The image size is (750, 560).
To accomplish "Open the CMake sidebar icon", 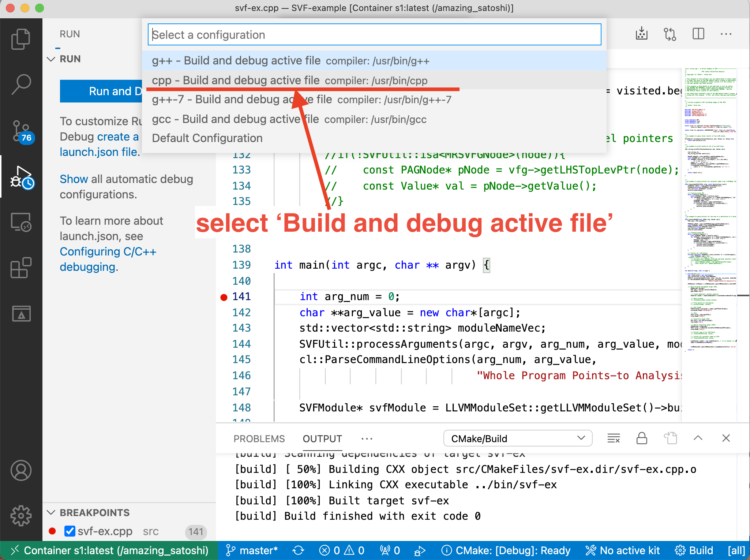I will tap(21, 314).
